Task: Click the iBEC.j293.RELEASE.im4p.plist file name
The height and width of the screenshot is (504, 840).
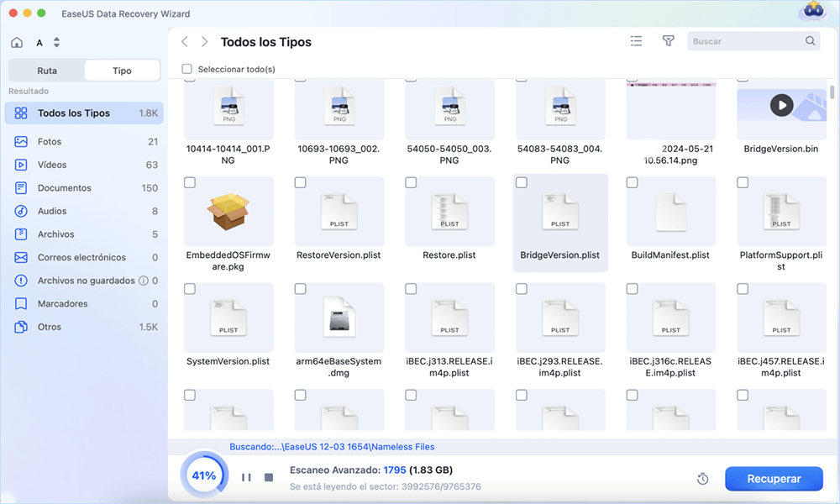Action: tap(559, 367)
